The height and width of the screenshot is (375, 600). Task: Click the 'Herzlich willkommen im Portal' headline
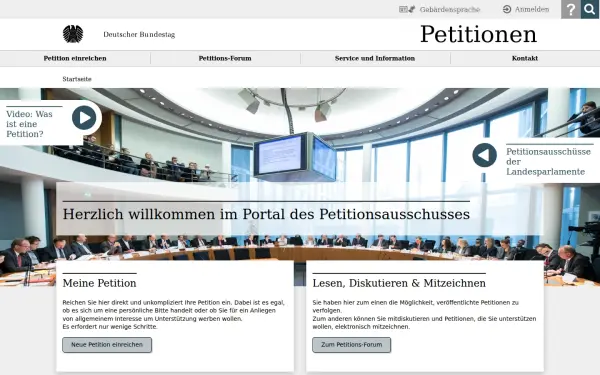tap(266, 214)
